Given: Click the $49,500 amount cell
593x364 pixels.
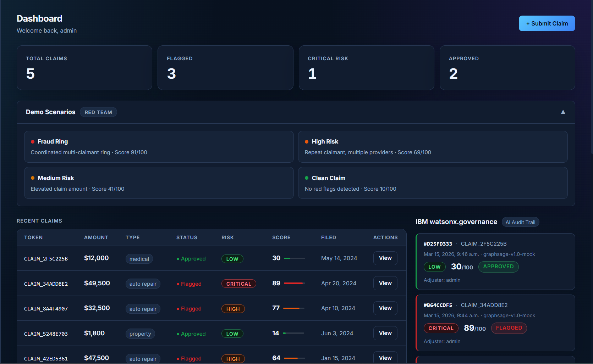Looking at the screenshot, I should (x=97, y=283).
